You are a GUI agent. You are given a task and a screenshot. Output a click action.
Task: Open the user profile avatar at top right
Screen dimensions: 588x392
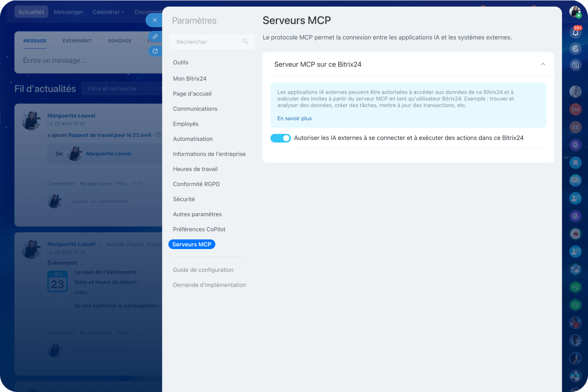pyautogui.click(x=575, y=12)
